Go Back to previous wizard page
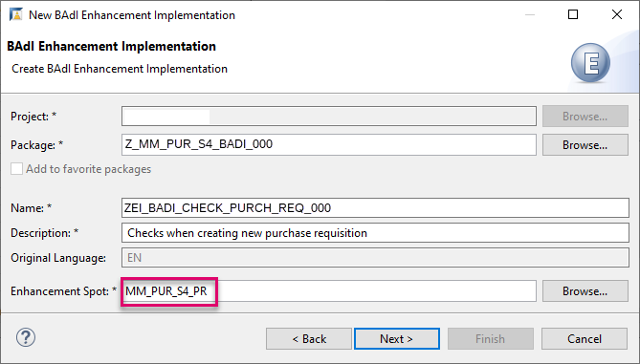 [x=309, y=339]
